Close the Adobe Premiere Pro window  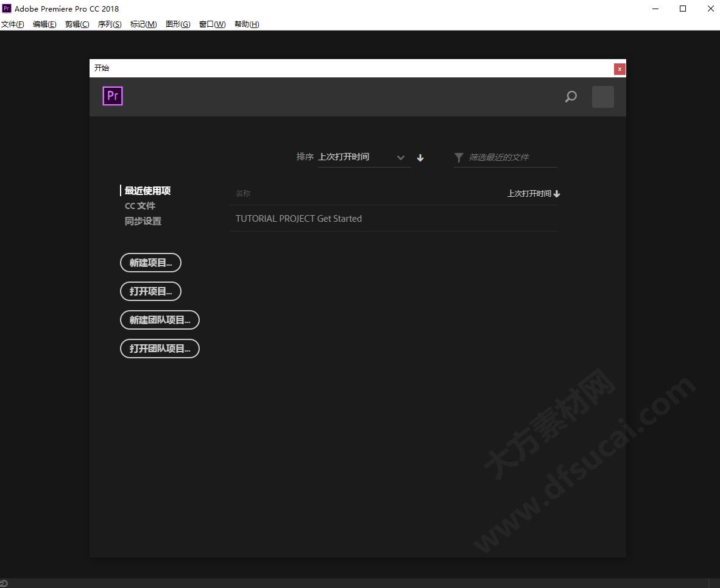[x=710, y=9]
